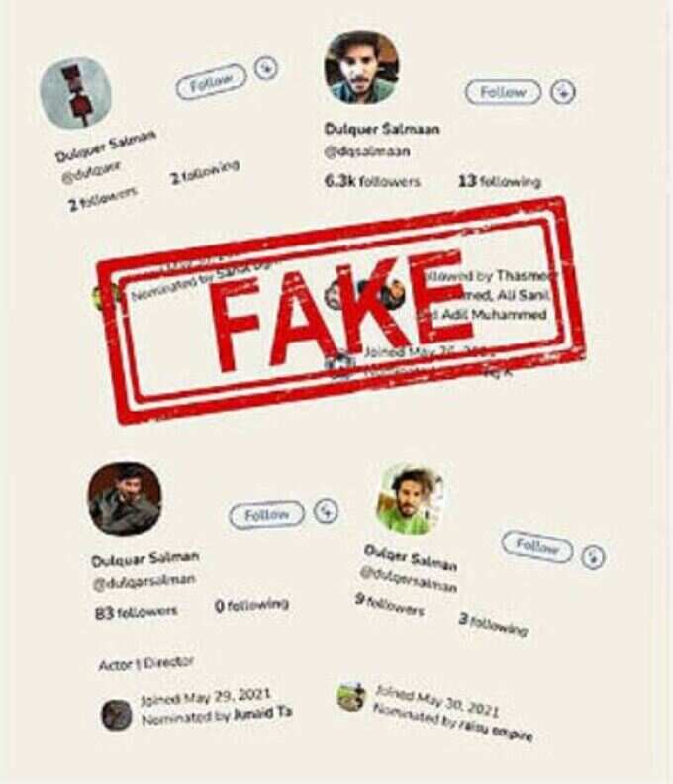Open the @dqsalmaan profile photo
673x784 pixels.
pyautogui.click(x=362, y=67)
